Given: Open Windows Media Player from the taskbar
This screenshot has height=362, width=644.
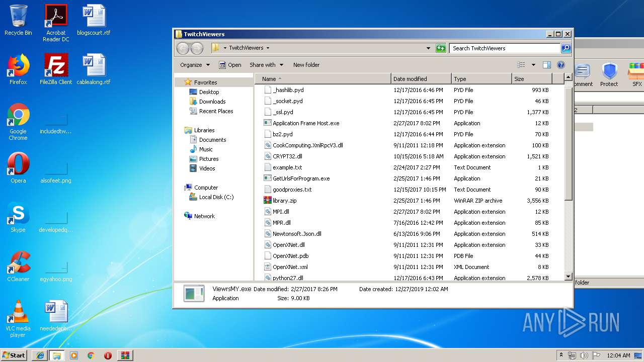Looking at the screenshot, I should click(74, 355).
